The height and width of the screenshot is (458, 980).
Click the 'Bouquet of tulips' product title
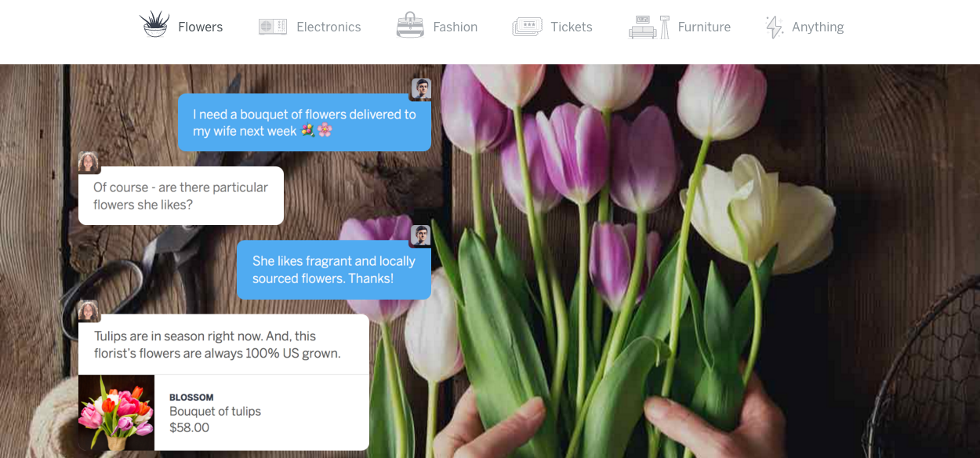point(215,411)
